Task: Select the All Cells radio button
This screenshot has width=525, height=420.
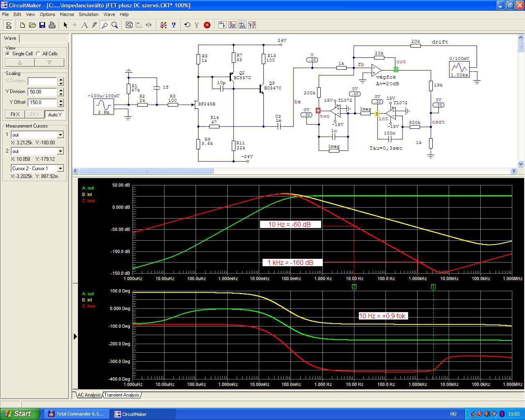Action: (x=38, y=54)
